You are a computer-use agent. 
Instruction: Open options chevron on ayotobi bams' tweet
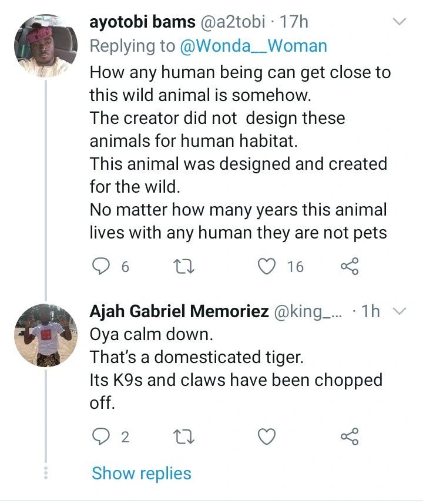(x=399, y=22)
